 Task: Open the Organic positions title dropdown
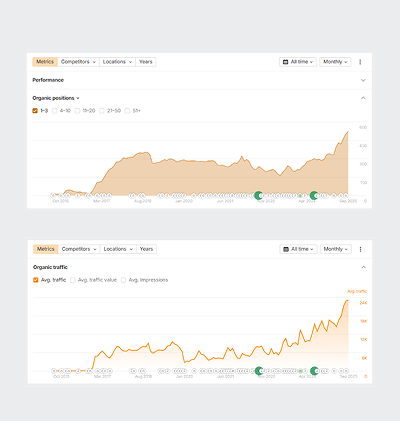click(56, 98)
